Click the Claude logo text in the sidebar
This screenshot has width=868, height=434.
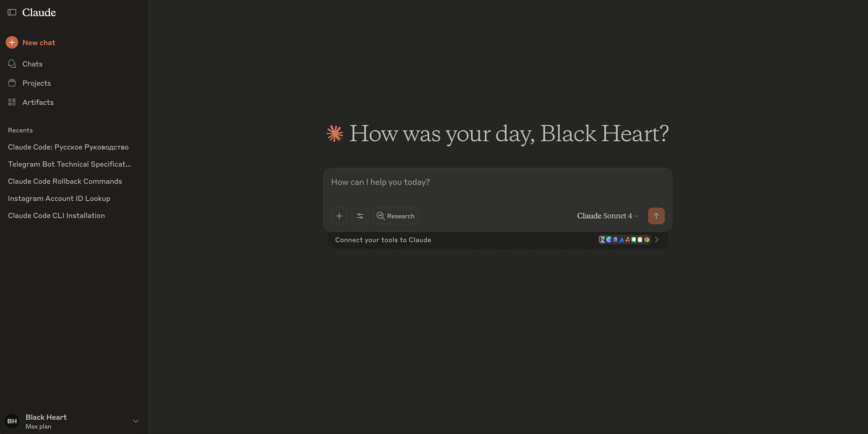[x=39, y=12]
